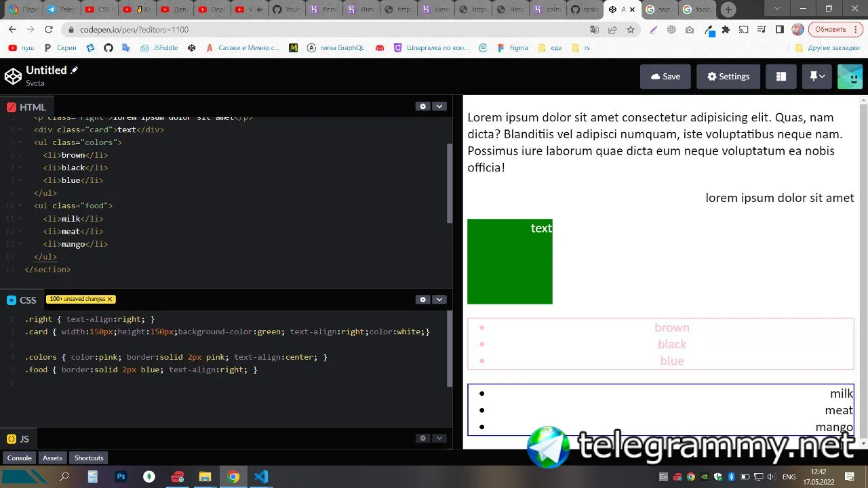This screenshot has height=488, width=868.
Task: Open JS editor settings gear
Action: pos(423,439)
